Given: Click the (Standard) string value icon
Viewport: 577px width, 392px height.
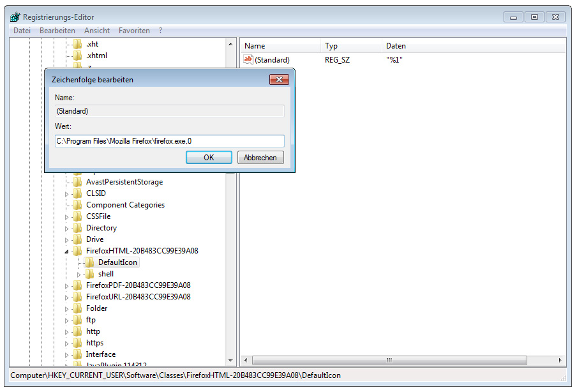Looking at the screenshot, I should pos(249,60).
